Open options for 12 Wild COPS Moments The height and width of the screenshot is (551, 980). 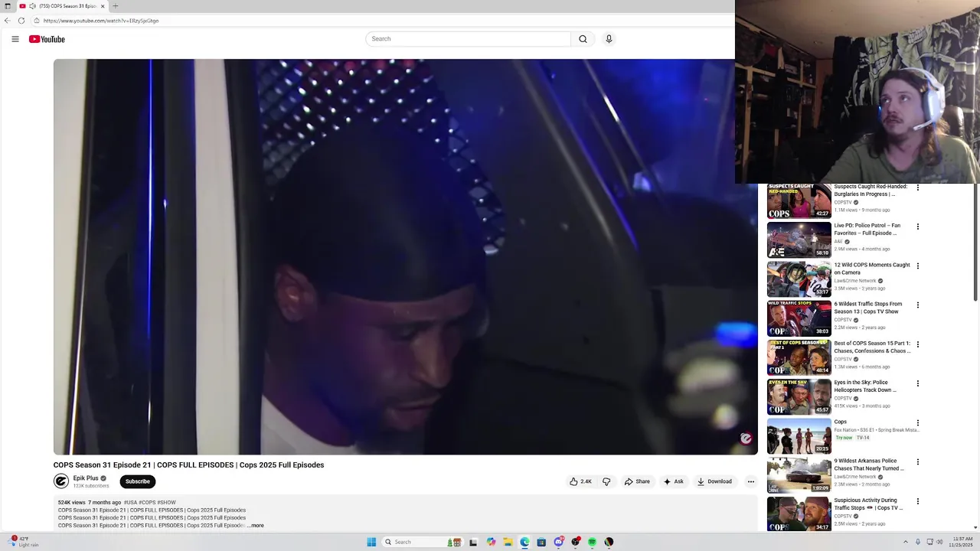click(918, 266)
